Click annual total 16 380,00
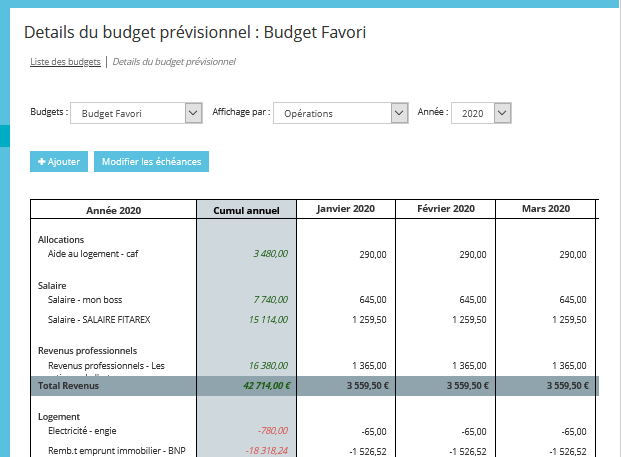 268,366
